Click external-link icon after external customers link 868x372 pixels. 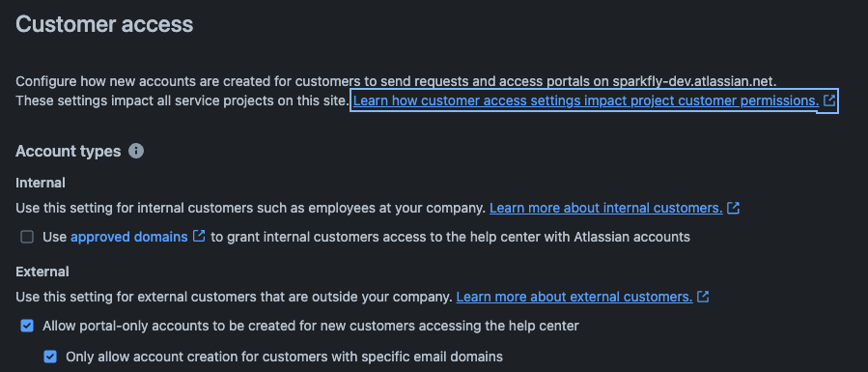[x=703, y=297]
